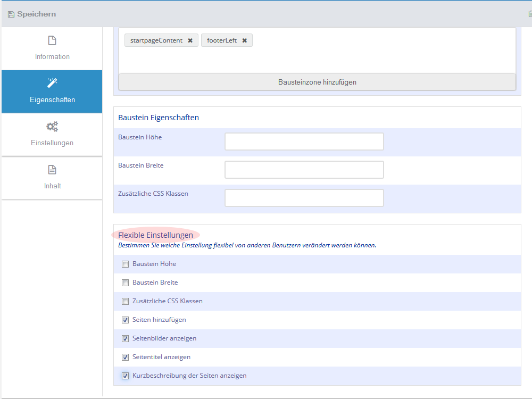532x399 pixels.
Task: Open the Inhalt document icon
Action: (52, 170)
